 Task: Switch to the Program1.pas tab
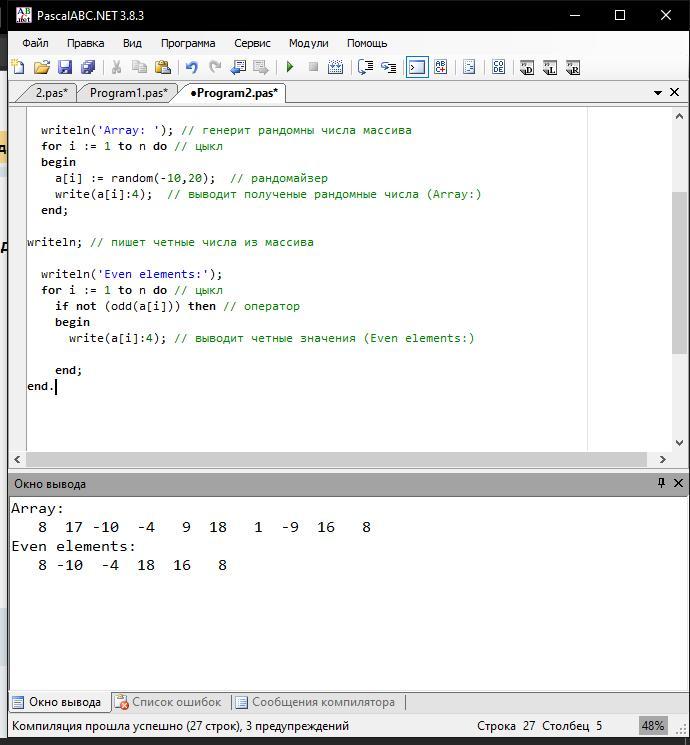pos(128,93)
